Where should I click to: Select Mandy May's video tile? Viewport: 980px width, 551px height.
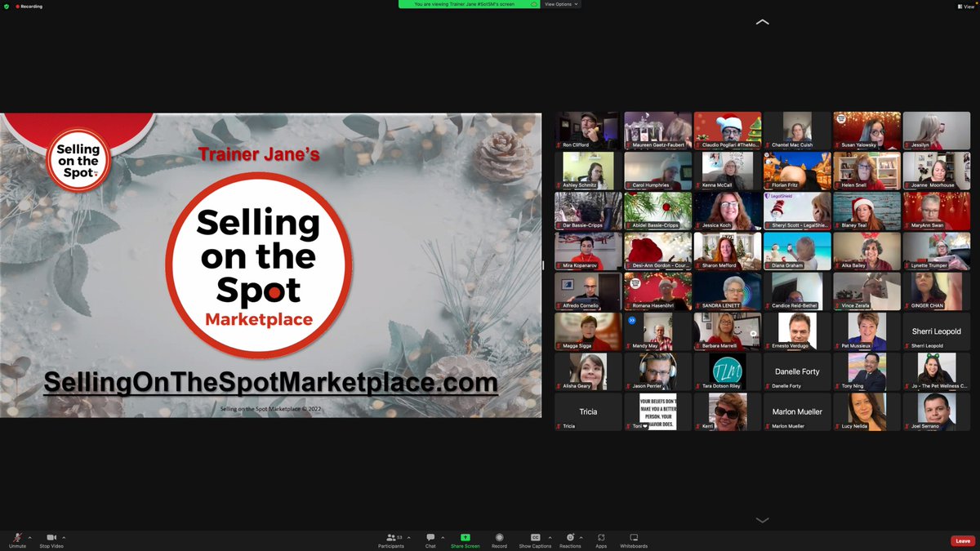[658, 331]
